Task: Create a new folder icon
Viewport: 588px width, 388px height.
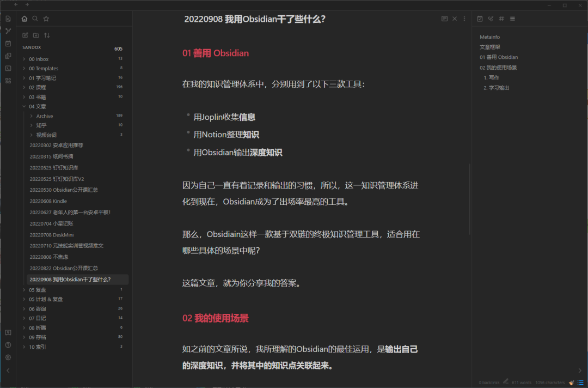Action: [36, 35]
